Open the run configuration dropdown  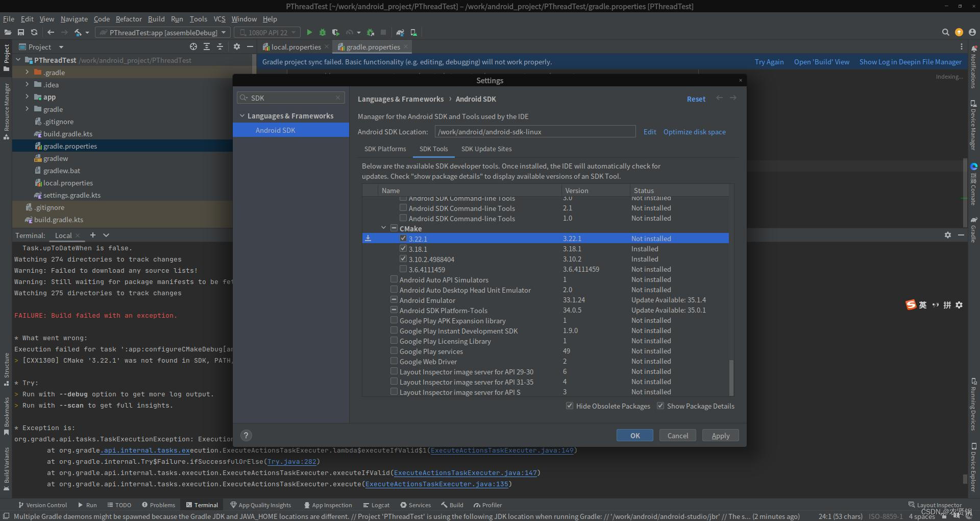coord(163,32)
